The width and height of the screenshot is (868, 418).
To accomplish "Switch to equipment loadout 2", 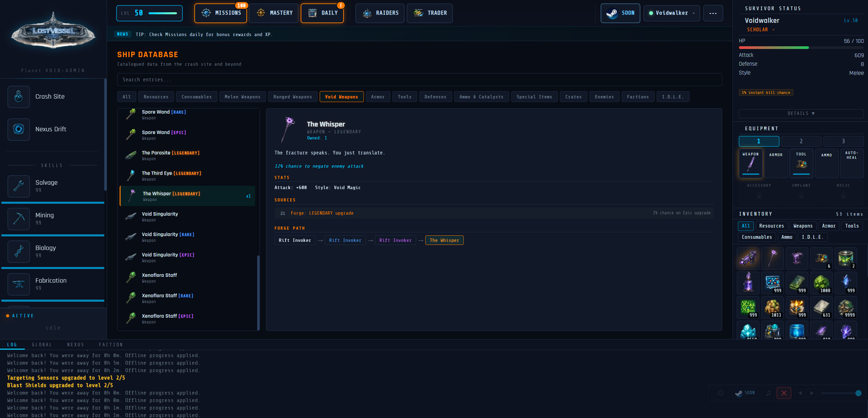I will coord(801,141).
